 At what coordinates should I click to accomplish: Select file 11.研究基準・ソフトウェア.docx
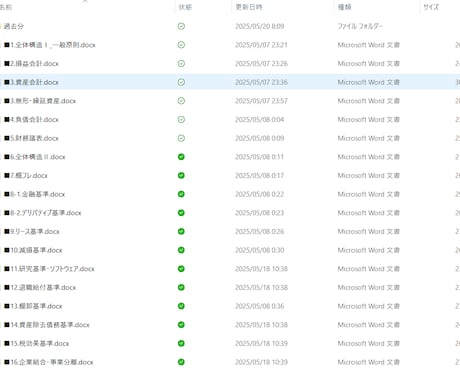49,269
